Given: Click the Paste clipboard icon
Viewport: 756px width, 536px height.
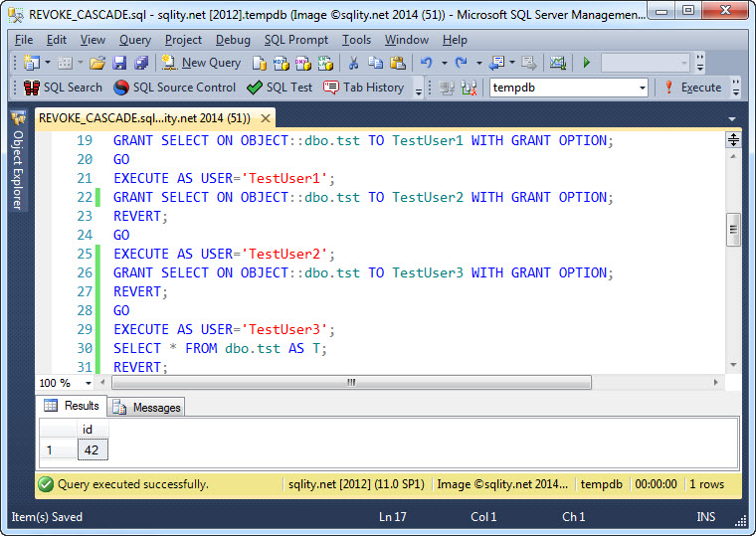Looking at the screenshot, I should (398, 63).
